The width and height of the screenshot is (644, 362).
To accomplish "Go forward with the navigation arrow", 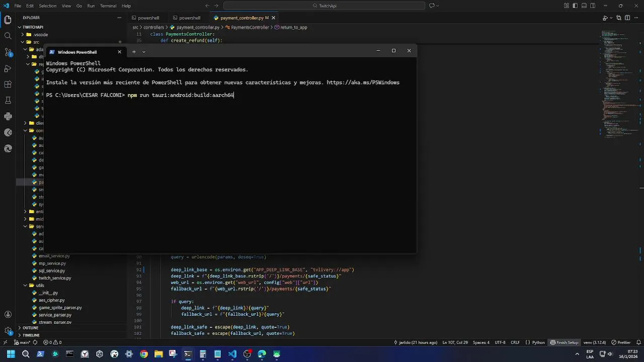I will [x=217, y=6].
